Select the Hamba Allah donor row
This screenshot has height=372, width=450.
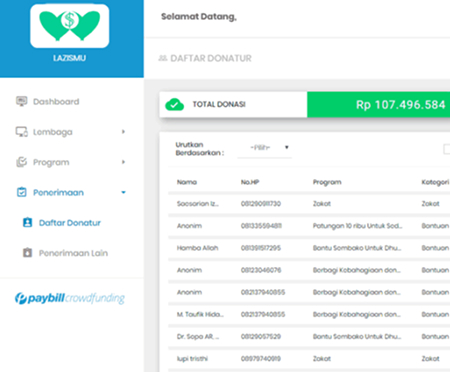pos(309,248)
